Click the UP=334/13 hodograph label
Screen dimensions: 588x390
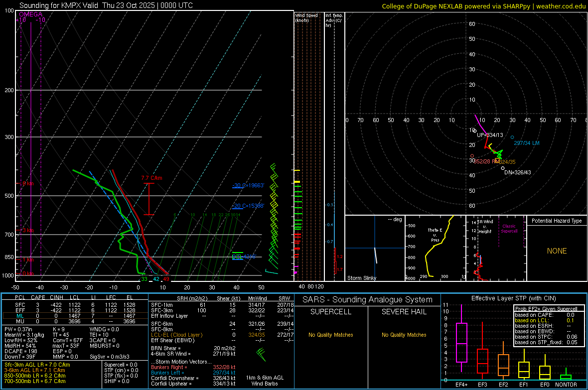[x=490, y=135]
